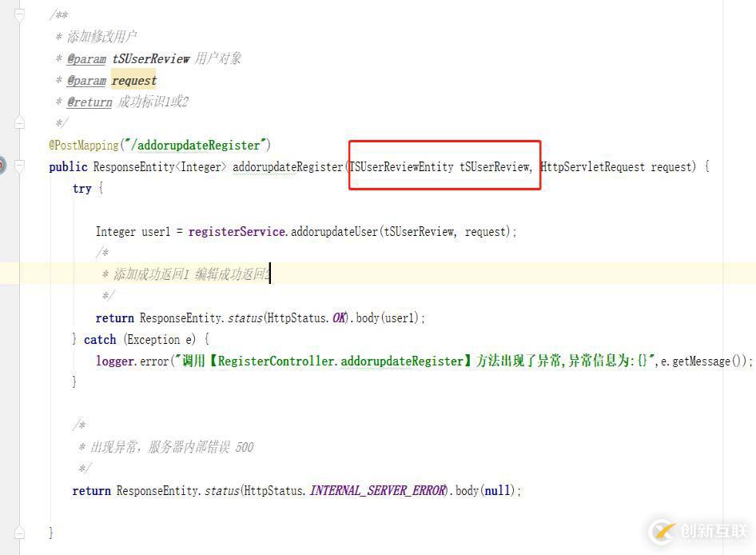Click the INTERNAL_SERVER_ERROR constant
Image resolution: width=756 pixels, height=555 pixels.
pyautogui.click(x=377, y=490)
